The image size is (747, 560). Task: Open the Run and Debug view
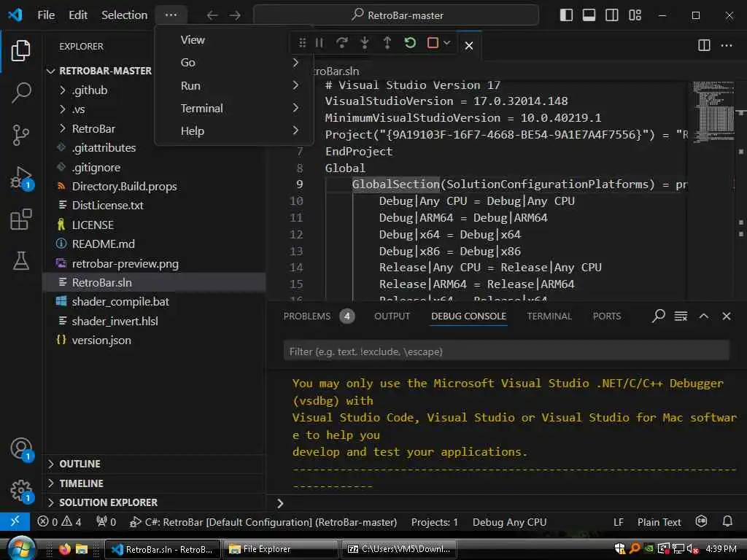pos(21,178)
